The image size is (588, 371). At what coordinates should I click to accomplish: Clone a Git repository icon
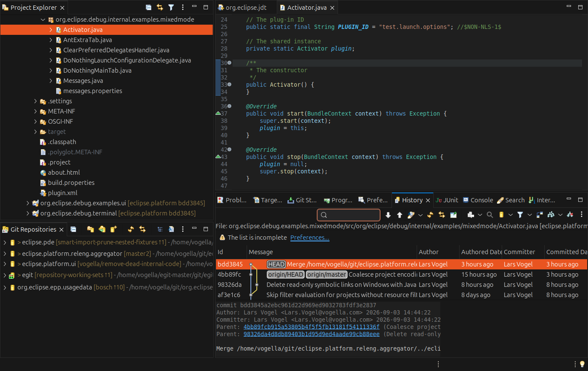tap(102, 229)
